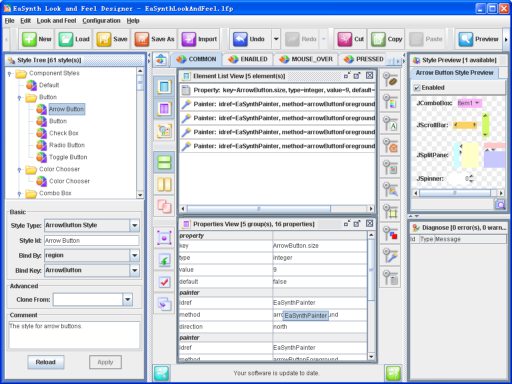
Task: Switch to the MOUSE_OVER state tab
Action: click(x=306, y=59)
